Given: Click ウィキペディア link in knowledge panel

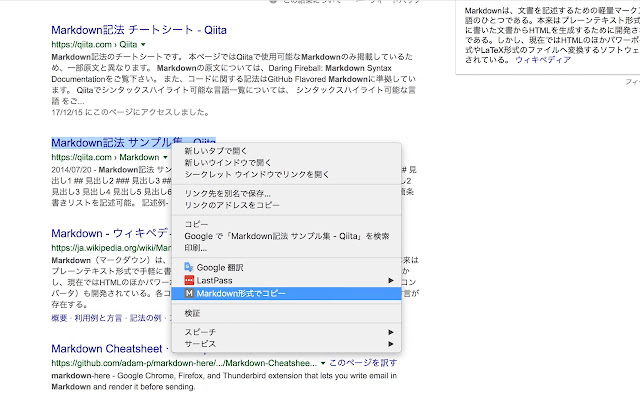Looking at the screenshot, I should [x=543, y=60].
